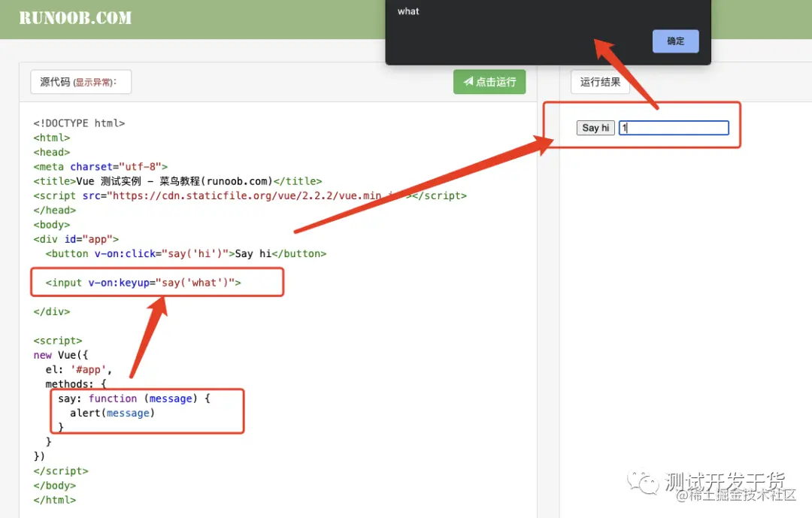Click the 点击运行 run button
This screenshot has width=812, height=518.
[489, 82]
